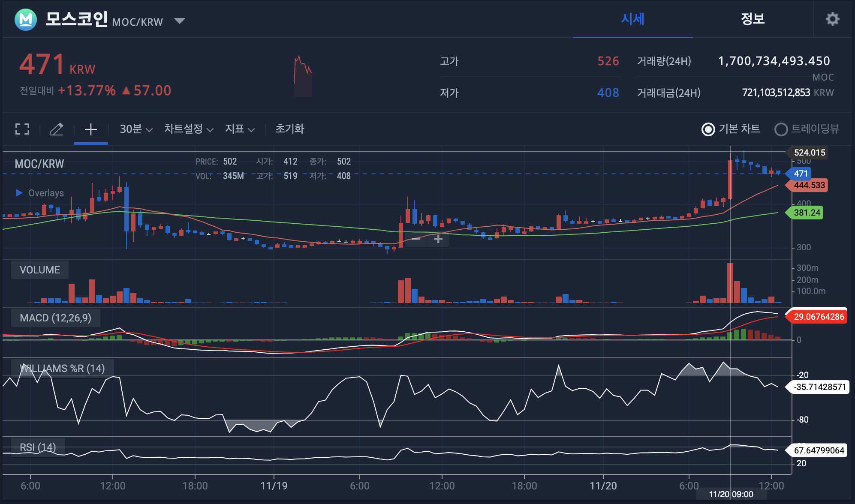The image size is (855, 504).
Task: Open the 30분 interval dropdown
Action: click(136, 129)
